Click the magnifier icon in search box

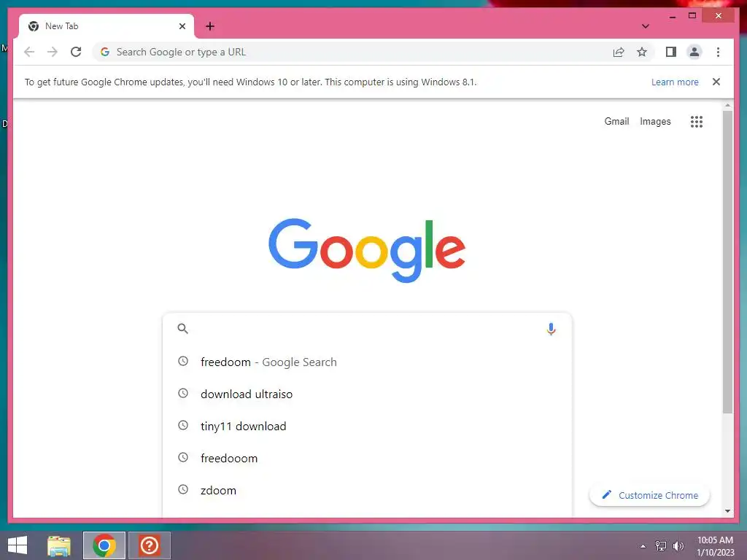pyautogui.click(x=183, y=329)
